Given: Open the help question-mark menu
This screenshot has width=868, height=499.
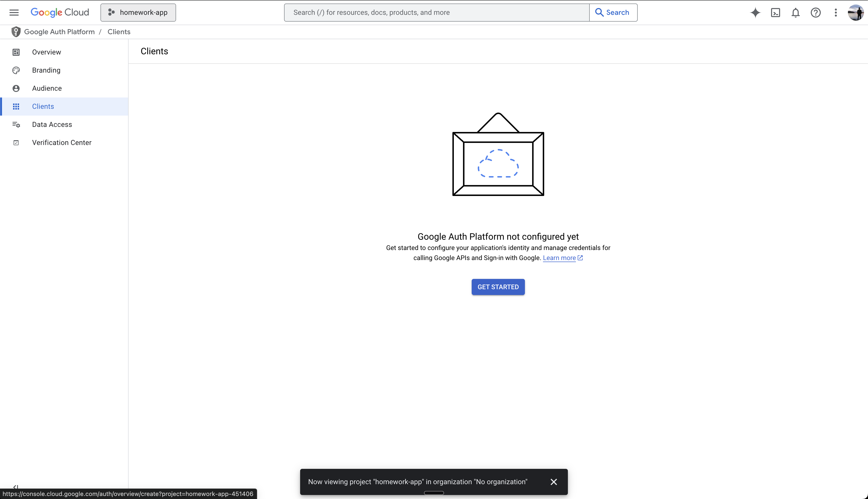Looking at the screenshot, I should click(816, 13).
